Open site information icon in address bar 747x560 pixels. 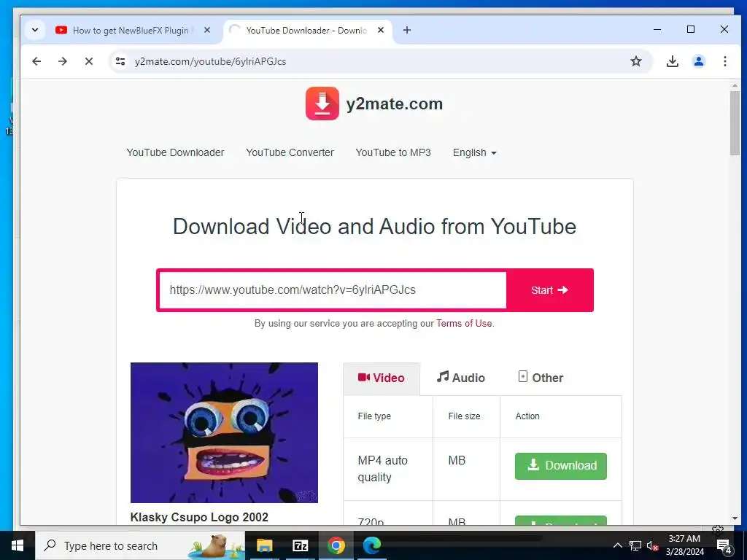(120, 61)
